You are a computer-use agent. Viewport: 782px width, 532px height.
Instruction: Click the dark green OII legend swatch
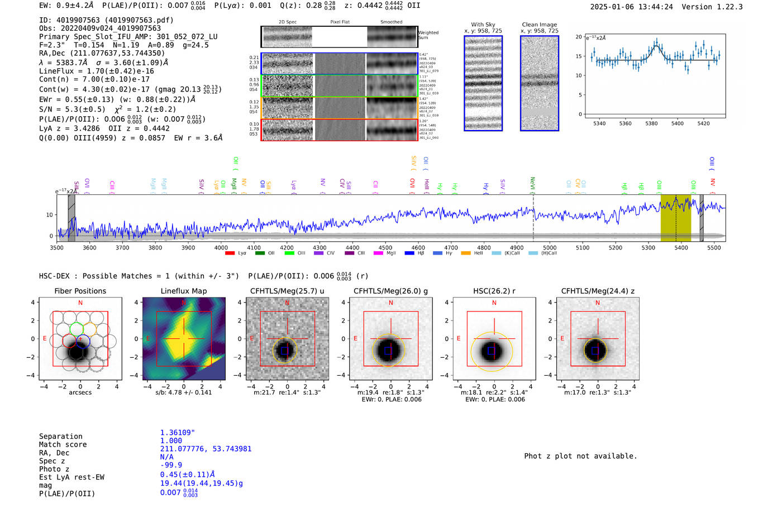coord(260,253)
